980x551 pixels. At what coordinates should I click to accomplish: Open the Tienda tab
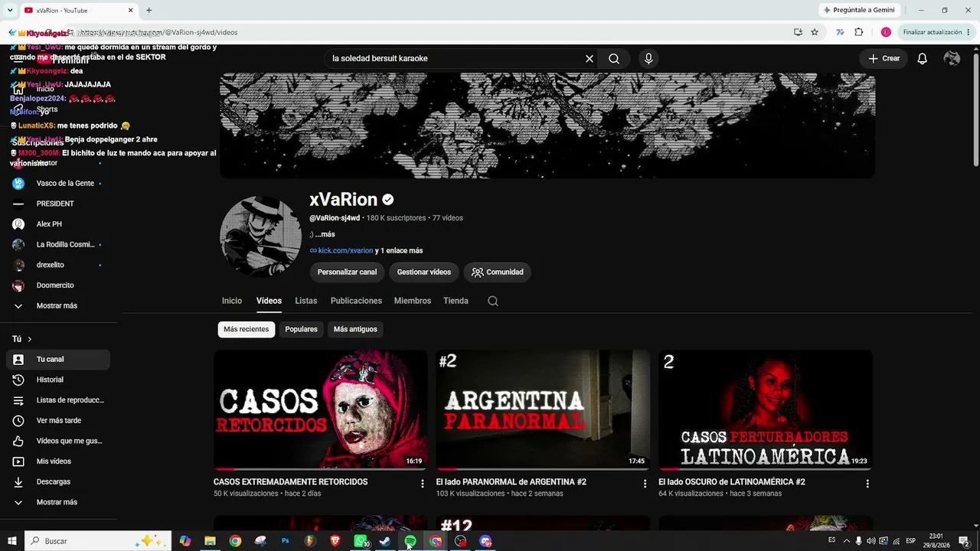tap(456, 301)
